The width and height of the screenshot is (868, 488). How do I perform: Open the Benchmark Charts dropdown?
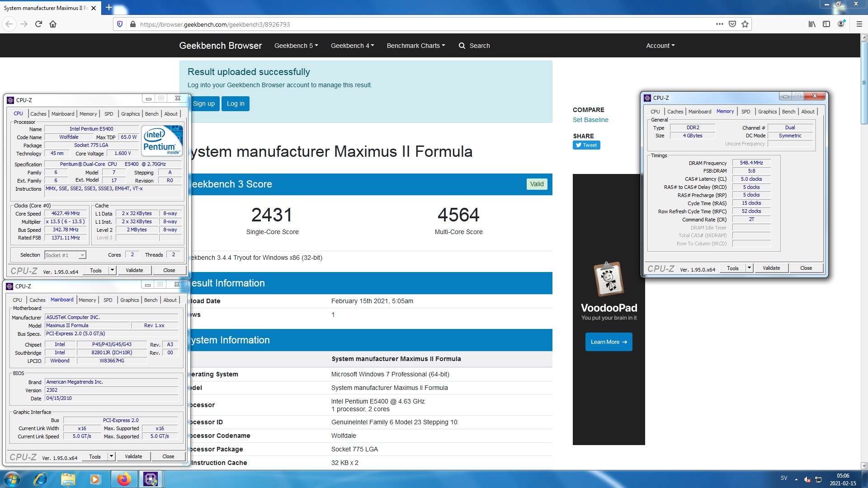pyautogui.click(x=416, y=46)
